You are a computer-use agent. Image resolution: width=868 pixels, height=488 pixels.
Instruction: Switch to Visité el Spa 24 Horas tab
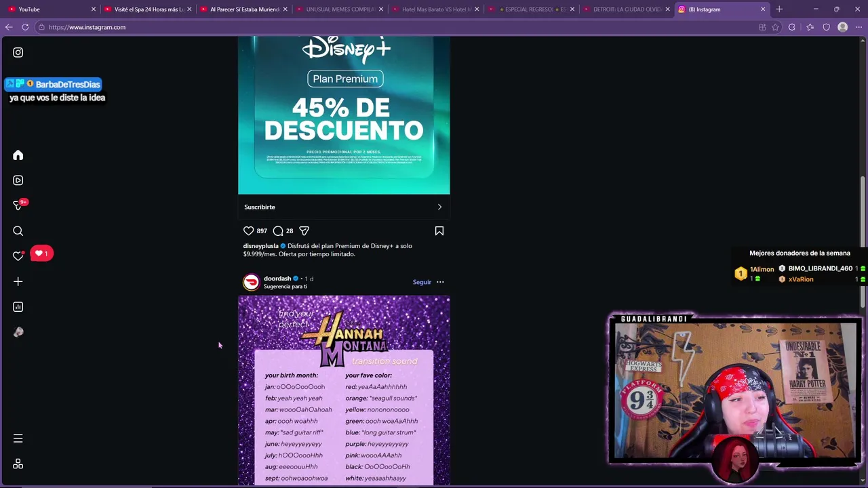[149, 9]
